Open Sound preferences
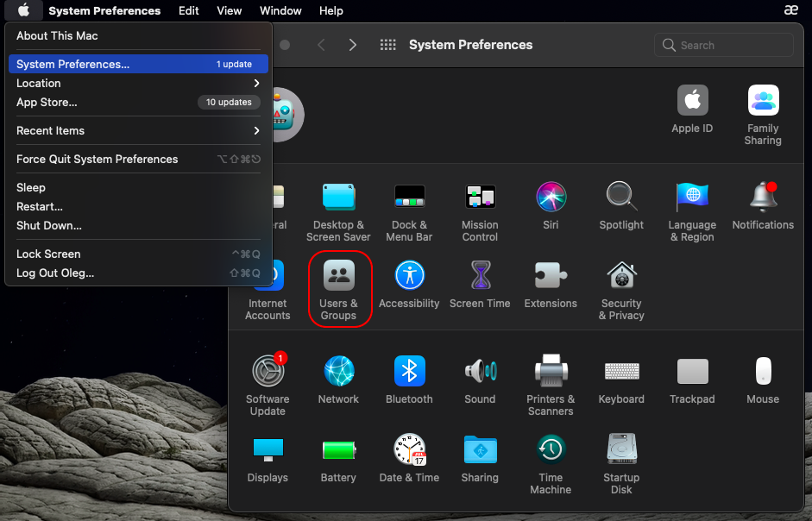812x521 pixels. click(x=480, y=380)
